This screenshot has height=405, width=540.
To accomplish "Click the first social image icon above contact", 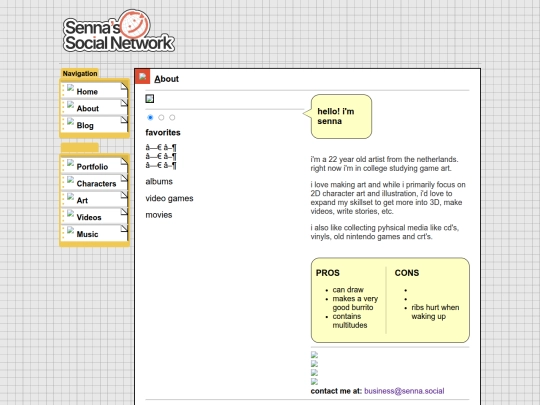I will (x=314, y=355).
